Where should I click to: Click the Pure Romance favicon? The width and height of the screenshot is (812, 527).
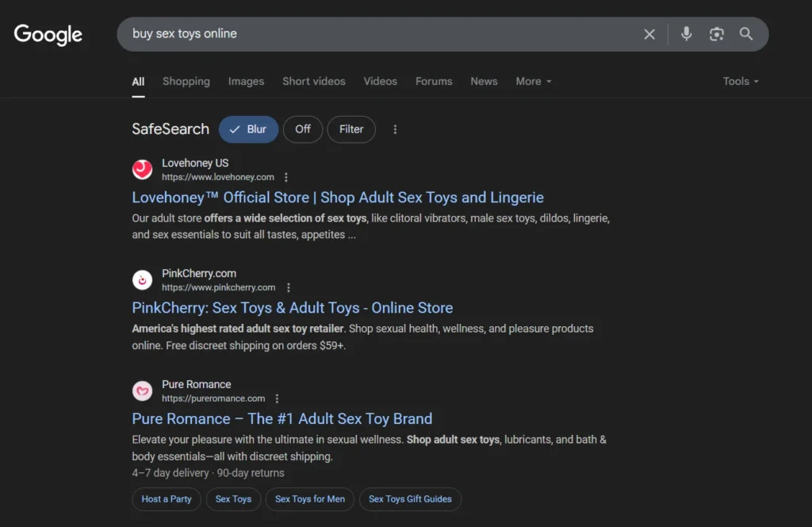coord(143,390)
